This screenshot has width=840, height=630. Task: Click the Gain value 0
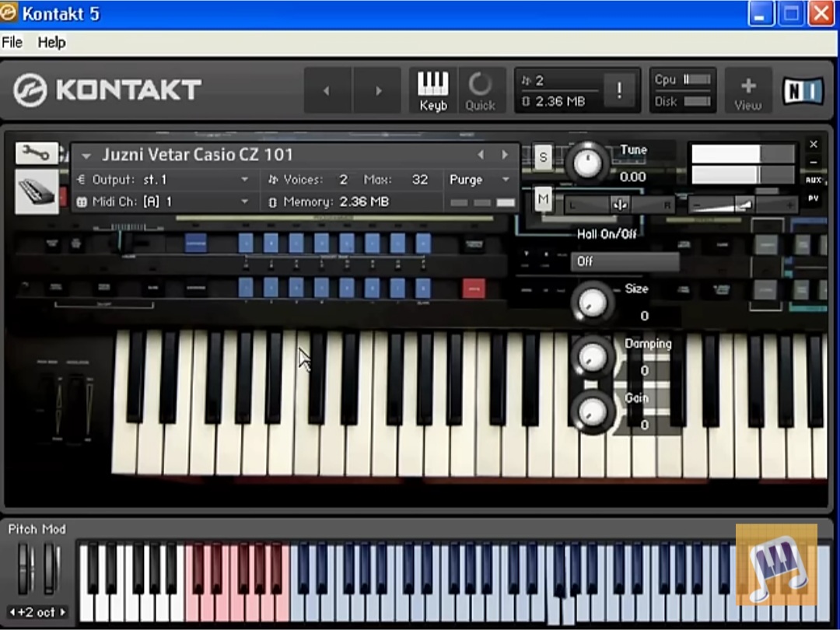645,425
